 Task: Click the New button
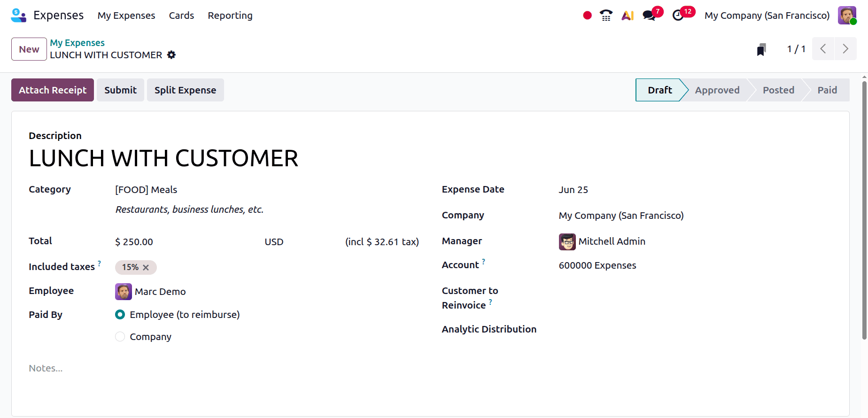29,49
